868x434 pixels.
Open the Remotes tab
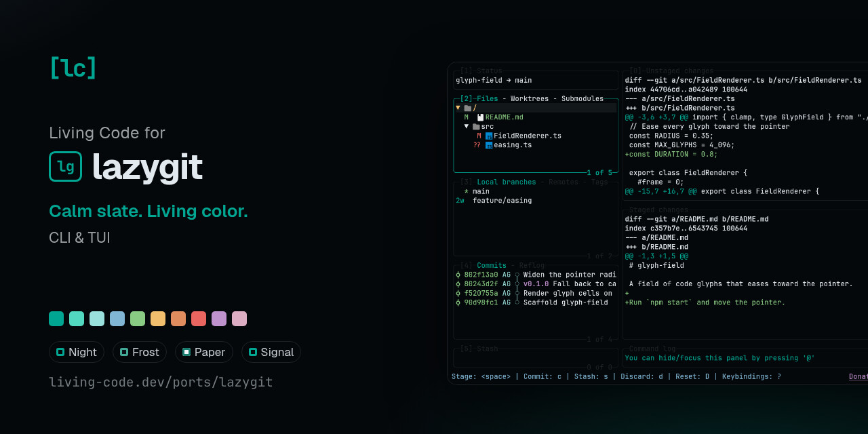[564, 182]
